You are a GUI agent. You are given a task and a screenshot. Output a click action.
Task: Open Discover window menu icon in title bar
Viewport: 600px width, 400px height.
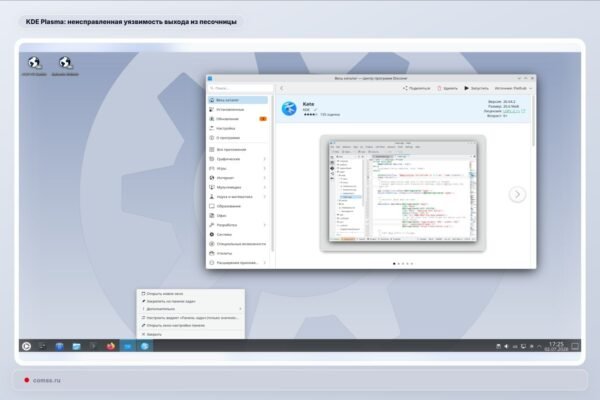click(x=210, y=78)
